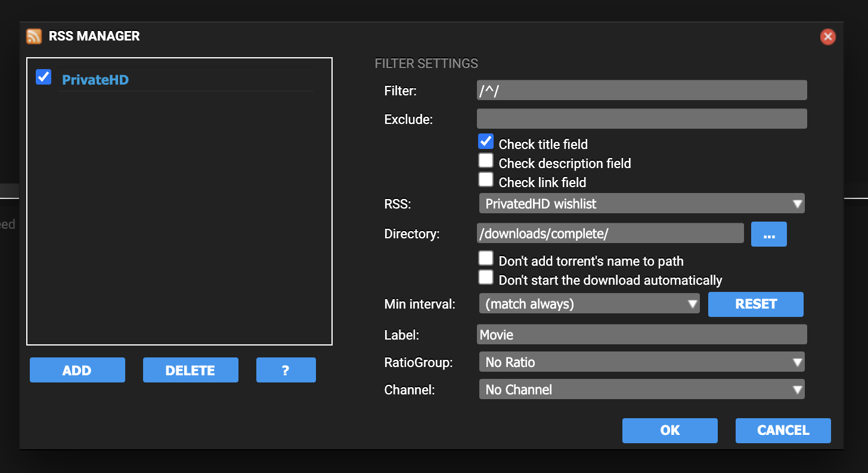Close the RSS Manager dialog
Screen dimensions: 868x473
(x=827, y=37)
